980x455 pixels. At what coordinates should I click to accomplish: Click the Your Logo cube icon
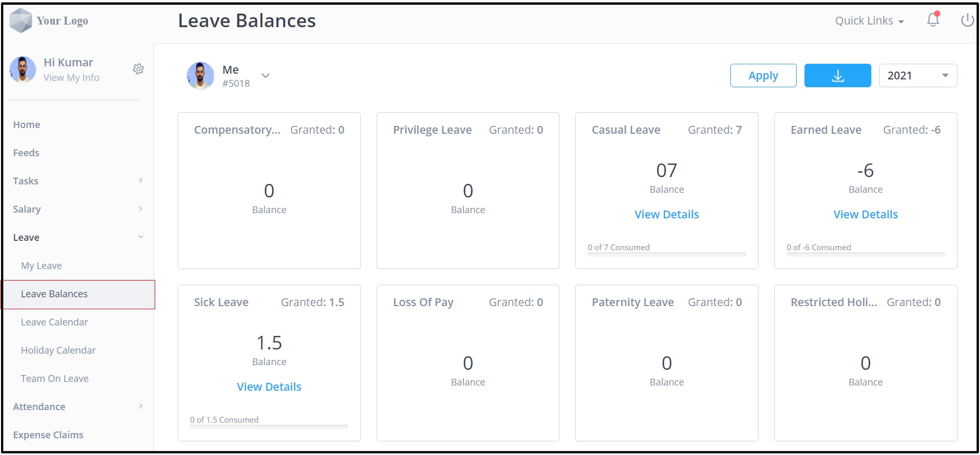coord(21,20)
